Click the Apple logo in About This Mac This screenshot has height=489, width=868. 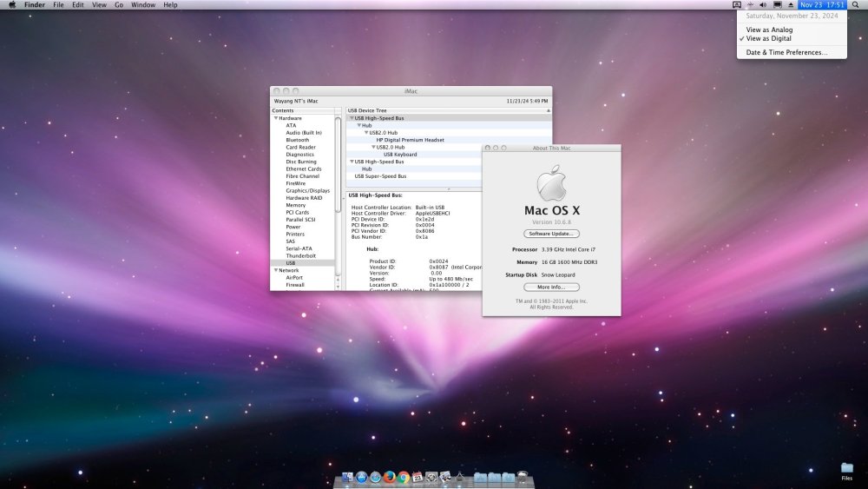[x=551, y=182]
